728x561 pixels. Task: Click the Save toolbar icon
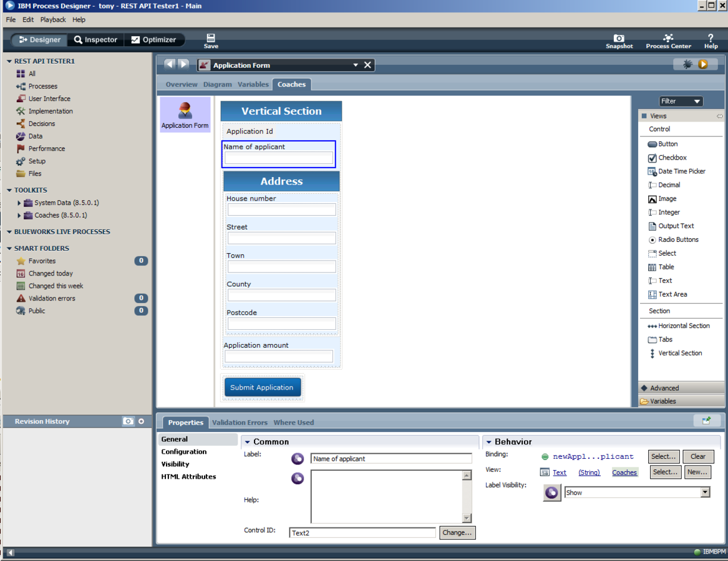pos(211,41)
